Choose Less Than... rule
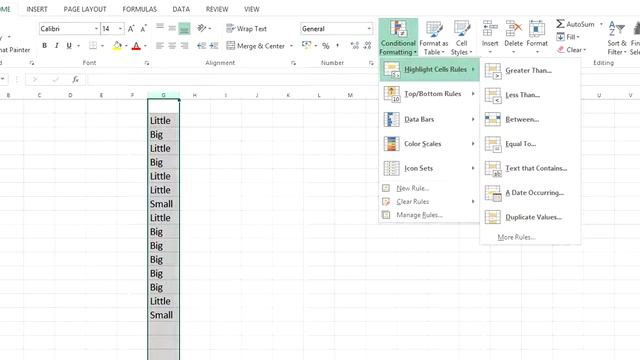This screenshot has height=360, width=640. 530,95
